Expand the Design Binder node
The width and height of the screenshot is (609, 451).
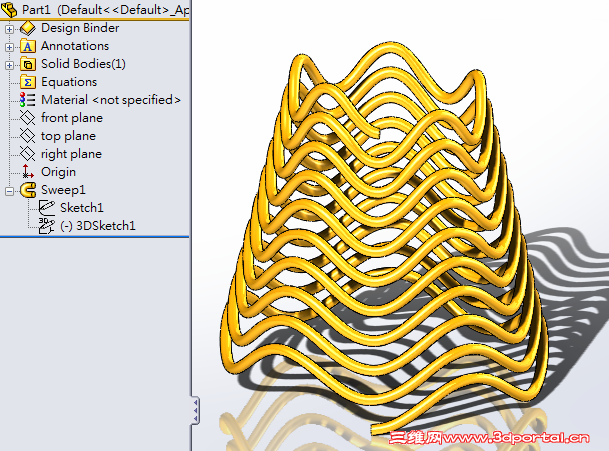coord(9,29)
